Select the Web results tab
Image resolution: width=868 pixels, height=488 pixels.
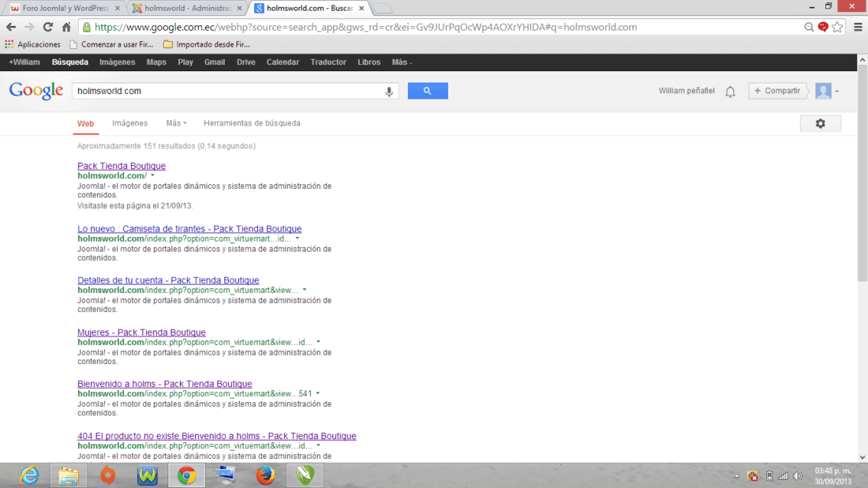click(x=85, y=123)
